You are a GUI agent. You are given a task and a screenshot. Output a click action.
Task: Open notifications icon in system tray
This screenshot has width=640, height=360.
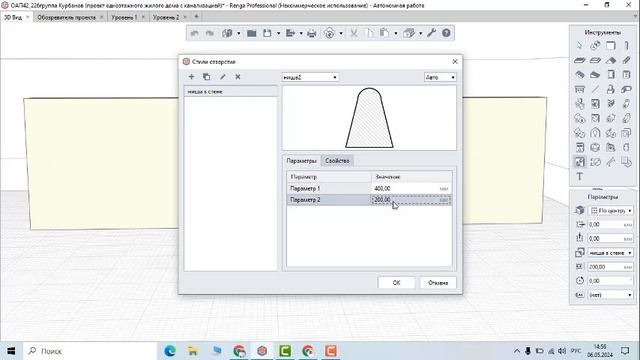point(625,351)
